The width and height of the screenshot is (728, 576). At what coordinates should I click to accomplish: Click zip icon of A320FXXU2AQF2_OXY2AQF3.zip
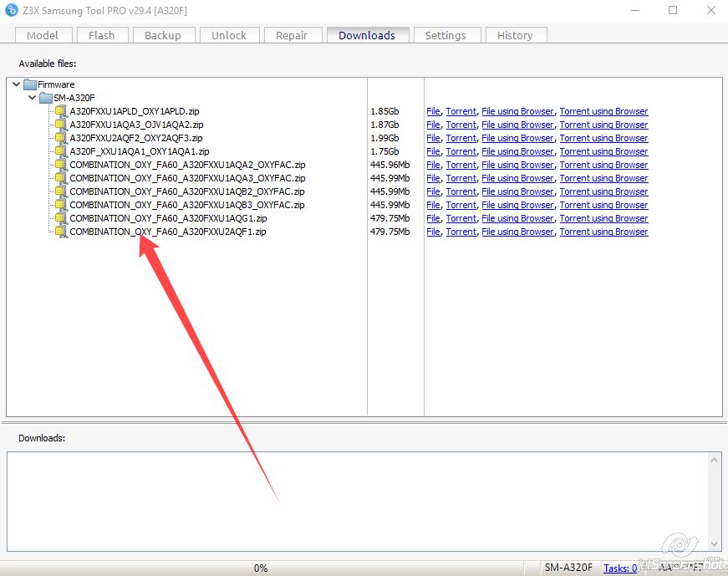pos(61,138)
